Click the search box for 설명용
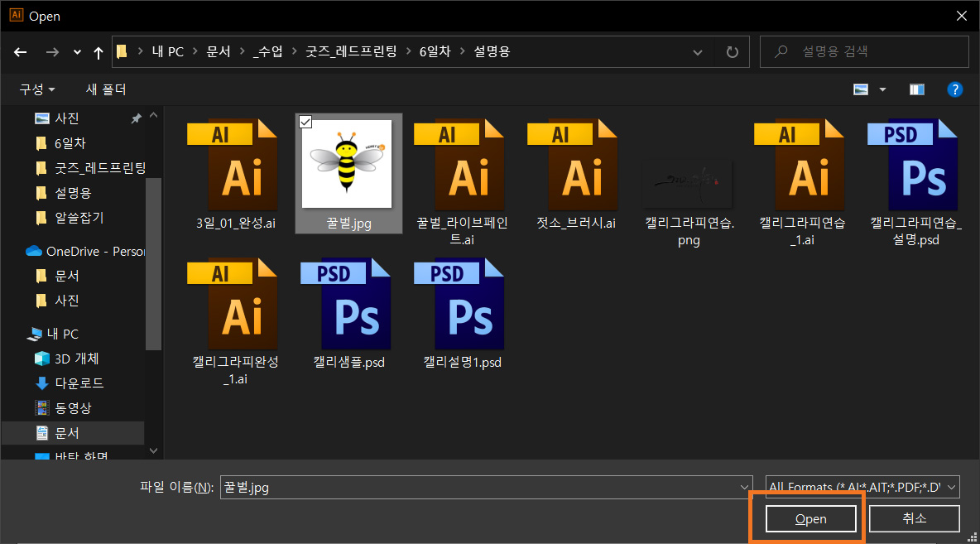 [x=864, y=51]
